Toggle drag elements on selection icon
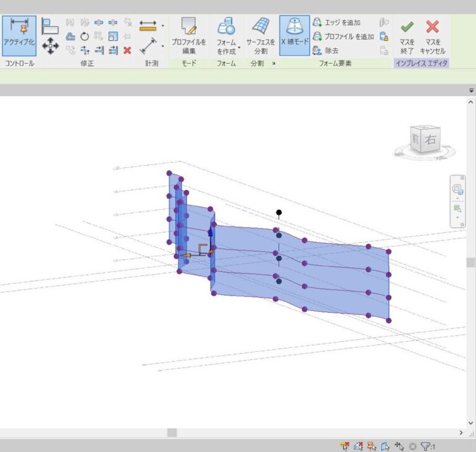 (399, 446)
